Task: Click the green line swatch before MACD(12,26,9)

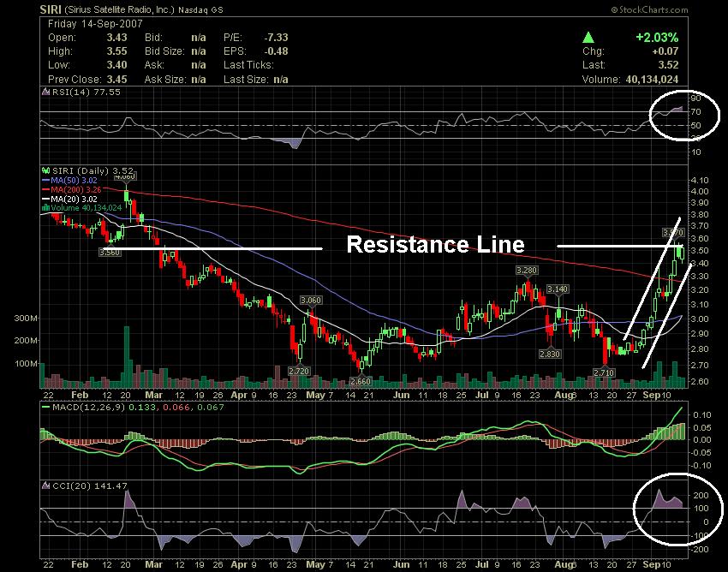Action: (45, 408)
